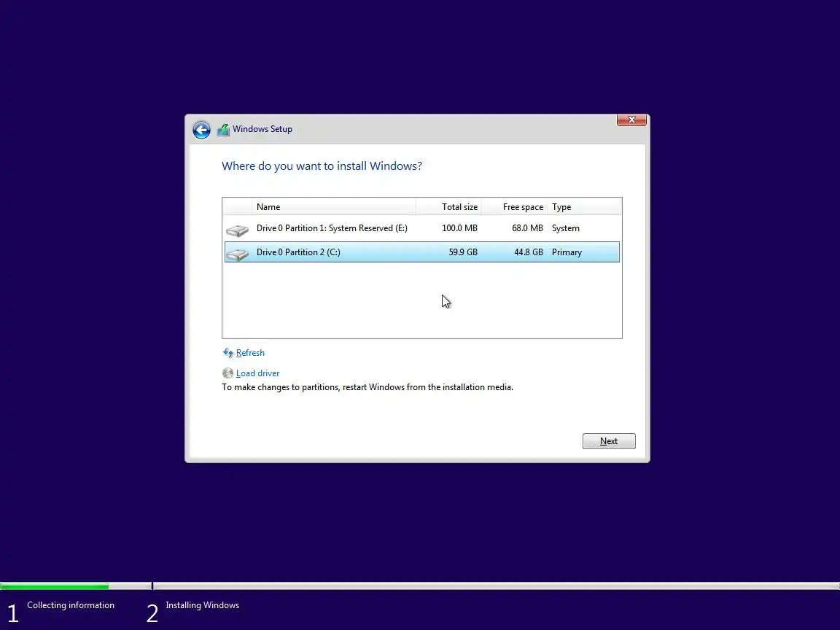Click the Partition 2 (C:) drive icon

(x=237, y=254)
